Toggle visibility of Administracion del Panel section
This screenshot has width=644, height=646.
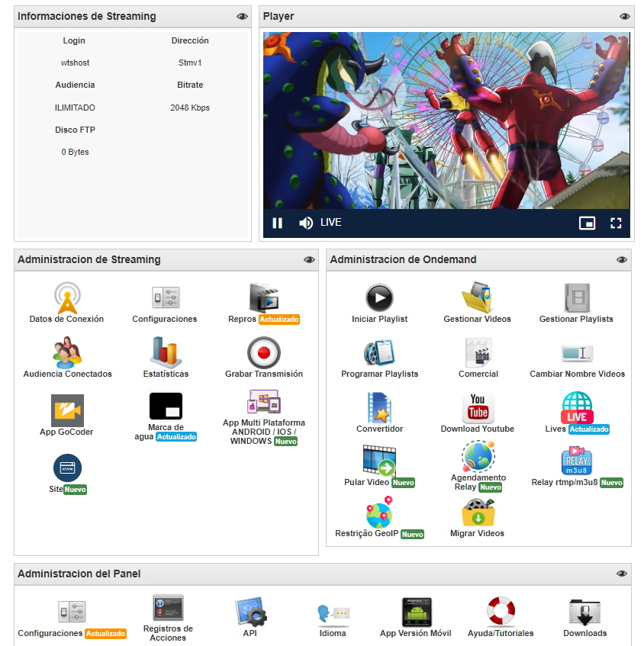[x=622, y=574]
